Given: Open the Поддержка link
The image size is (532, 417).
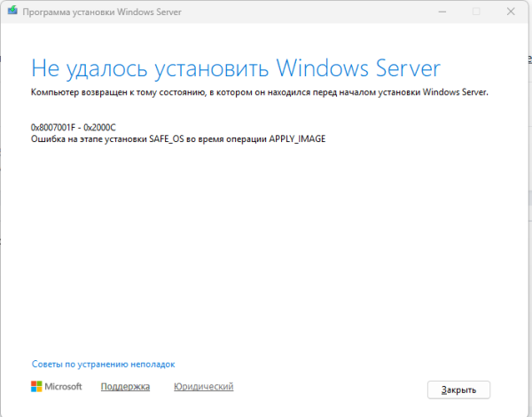Looking at the screenshot, I should (125, 387).
